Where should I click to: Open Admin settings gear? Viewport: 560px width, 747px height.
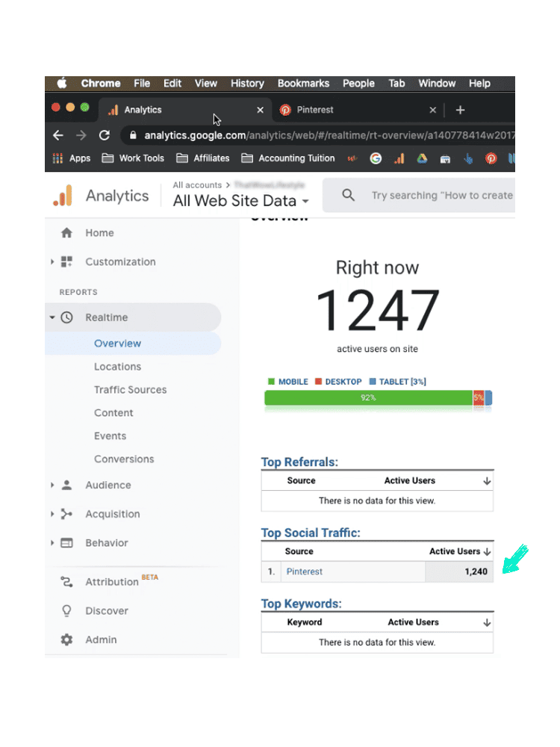click(66, 640)
